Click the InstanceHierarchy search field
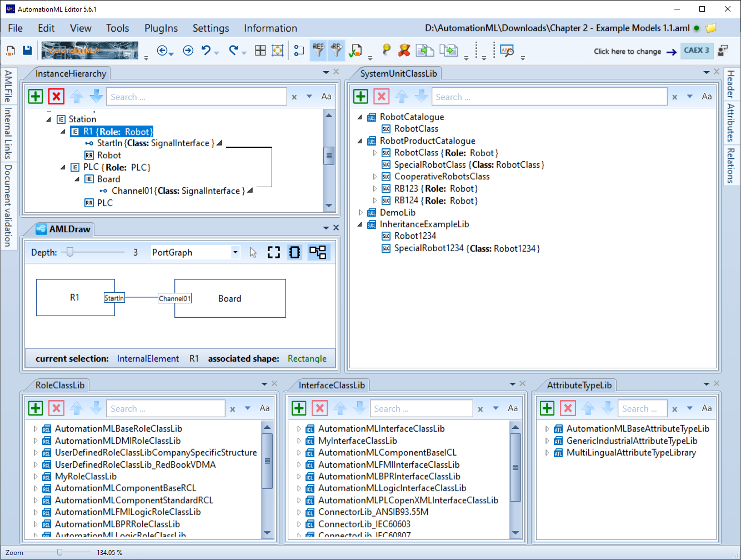 pos(197,97)
